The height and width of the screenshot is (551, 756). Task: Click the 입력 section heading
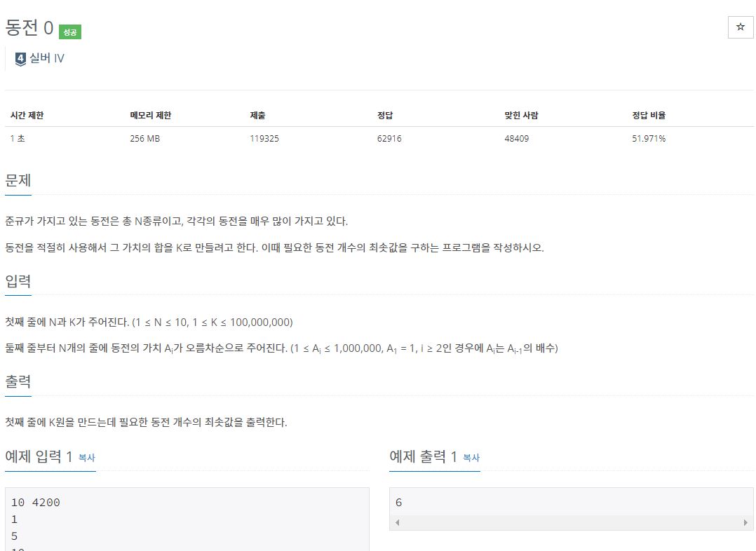(x=18, y=280)
